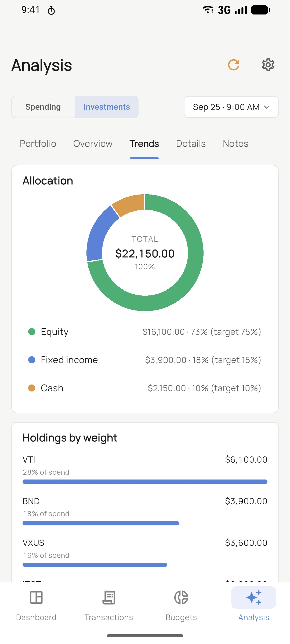Tap the $22,150.00 total value
This screenshot has width=290, height=644.
click(145, 254)
